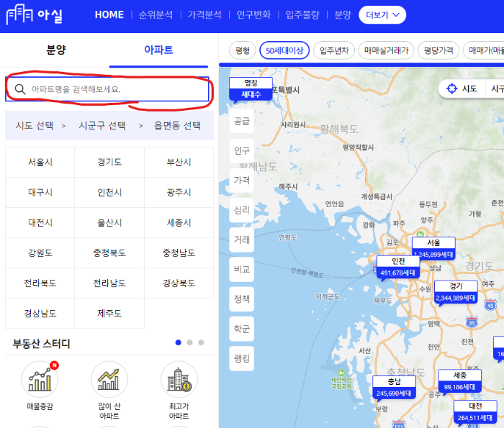Open the 랭킹 map side menu
504x428 pixels.
241,358
